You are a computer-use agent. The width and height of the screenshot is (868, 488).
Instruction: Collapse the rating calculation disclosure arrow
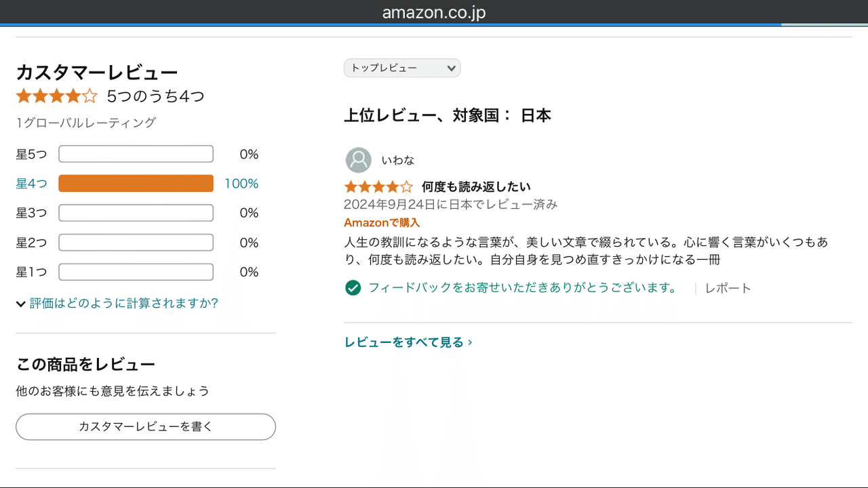(21, 303)
